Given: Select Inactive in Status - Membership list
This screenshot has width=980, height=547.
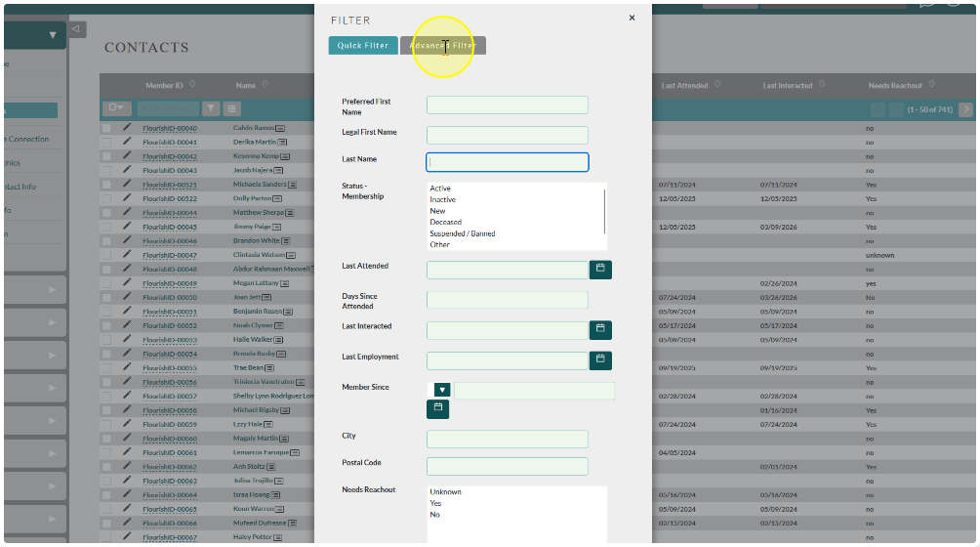Looking at the screenshot, I should [442, 199].
